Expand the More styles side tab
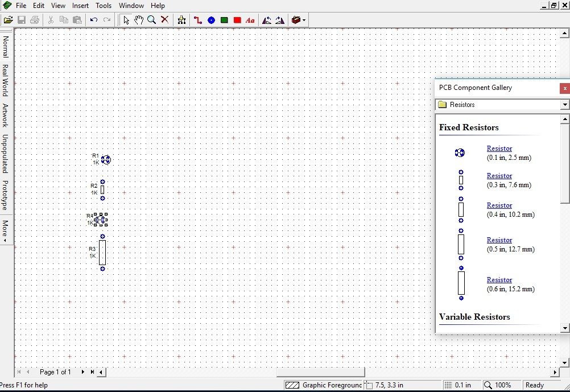Screen dimensions: 570x392 [x=5, y=231]
